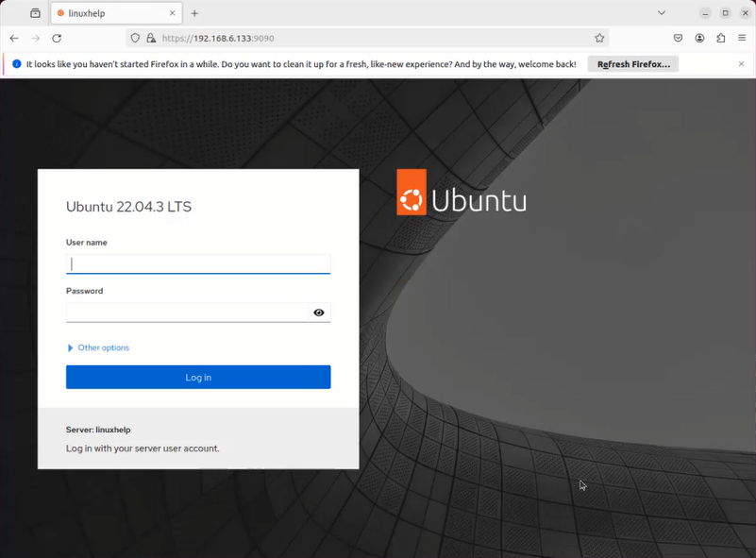The width and height of the screenshot is (756, 558).
Task: Click the Ubuntu 22.04.3 LTS heading
Action: click(x=128, y=207)
